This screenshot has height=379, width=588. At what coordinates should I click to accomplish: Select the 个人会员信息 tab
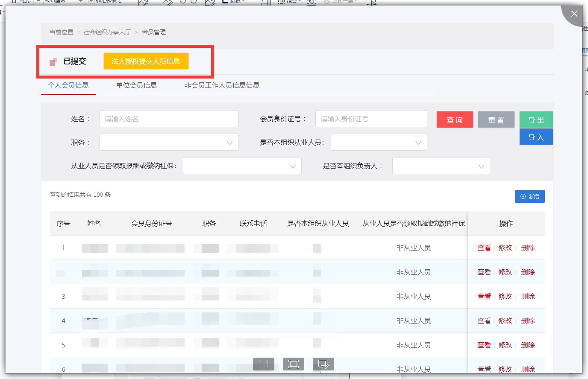[x=68, y=85]
